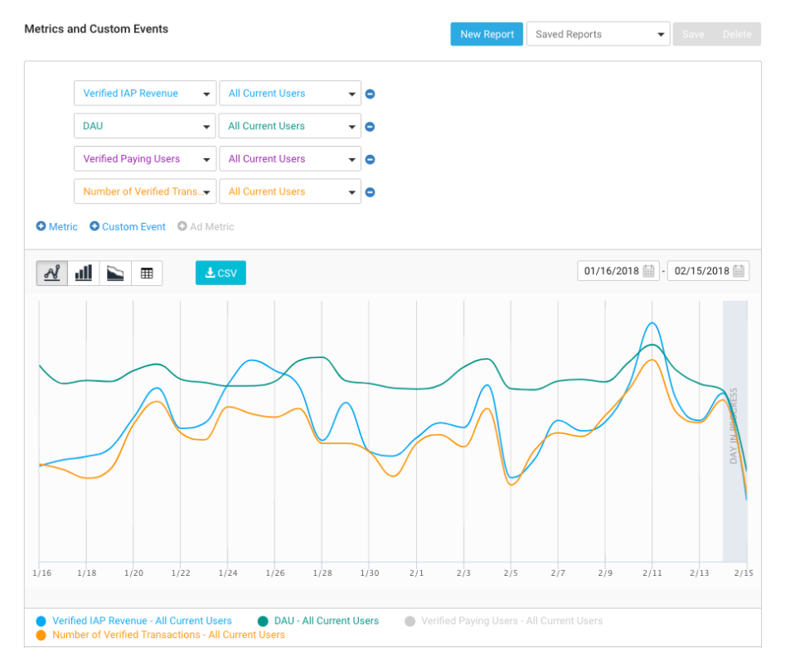Switch to line chart view
This screenshot has height=672, width=790.
pos(51,273)
